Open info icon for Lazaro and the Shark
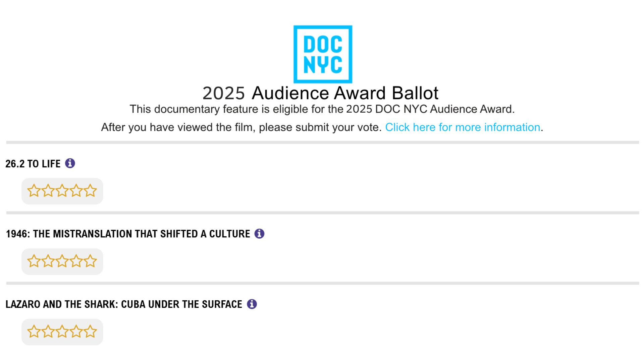Viewport: 644px width, 362px height. coord(252,304)
